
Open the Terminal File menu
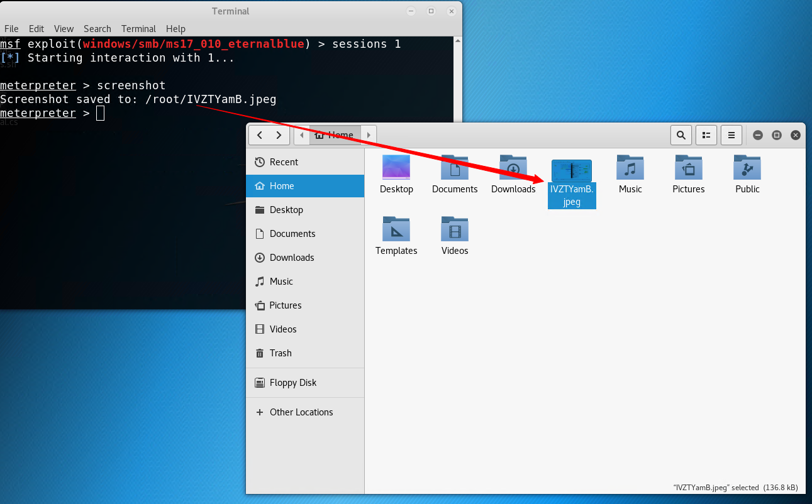pos(11,29)
